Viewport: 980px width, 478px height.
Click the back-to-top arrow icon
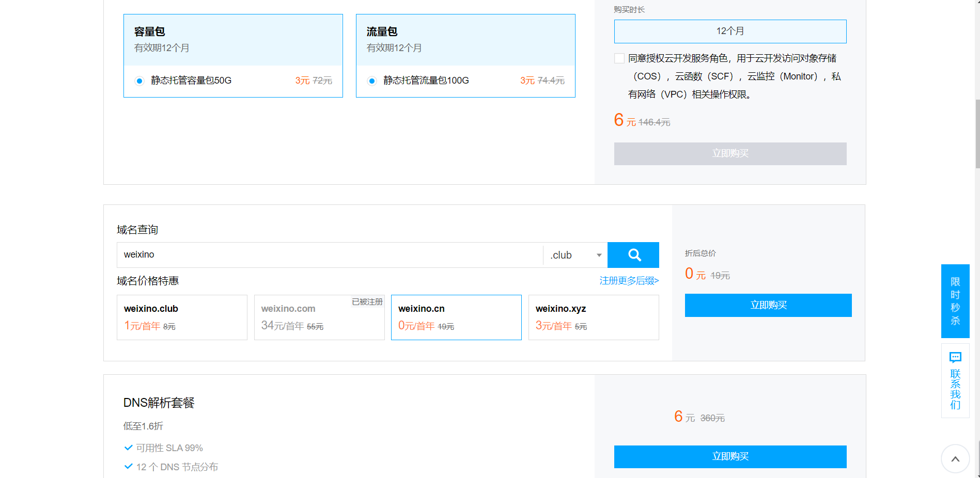pos(955,458)
